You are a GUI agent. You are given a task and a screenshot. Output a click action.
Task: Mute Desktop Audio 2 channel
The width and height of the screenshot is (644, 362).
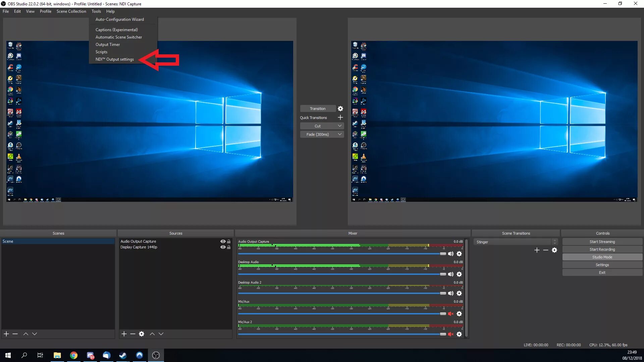point(451,293)
